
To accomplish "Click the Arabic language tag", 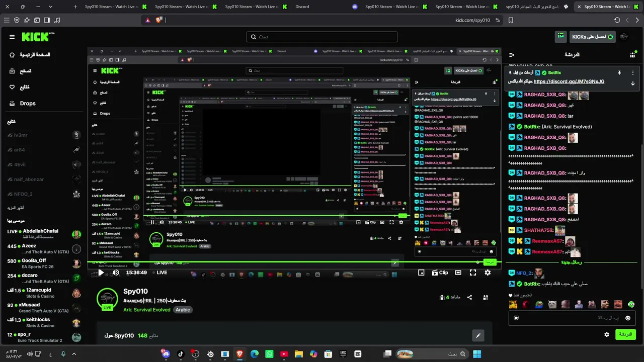I will [183, 310].
